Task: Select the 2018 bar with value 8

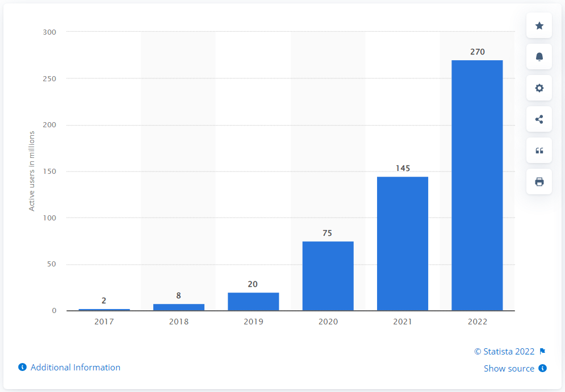Action: [x=179, y=307]
